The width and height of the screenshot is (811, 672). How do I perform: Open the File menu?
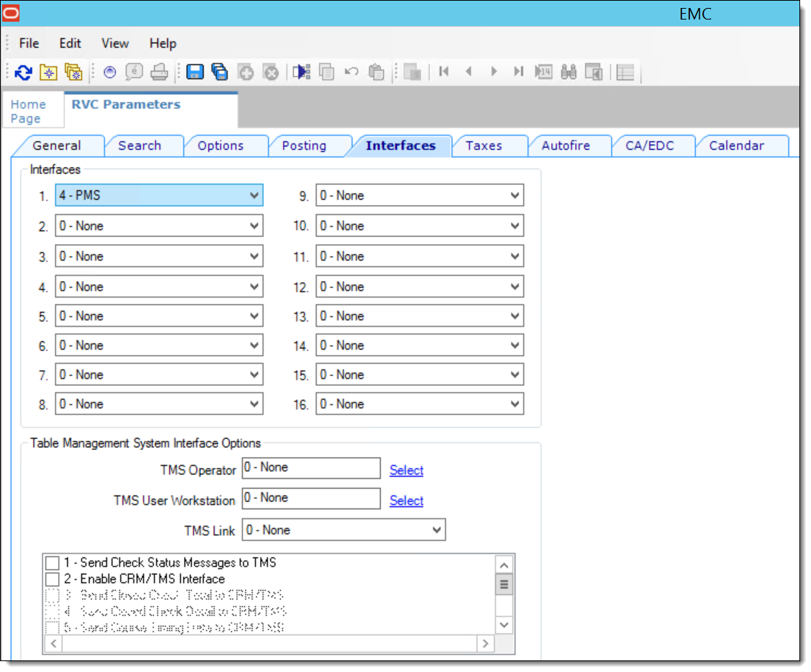29,43
